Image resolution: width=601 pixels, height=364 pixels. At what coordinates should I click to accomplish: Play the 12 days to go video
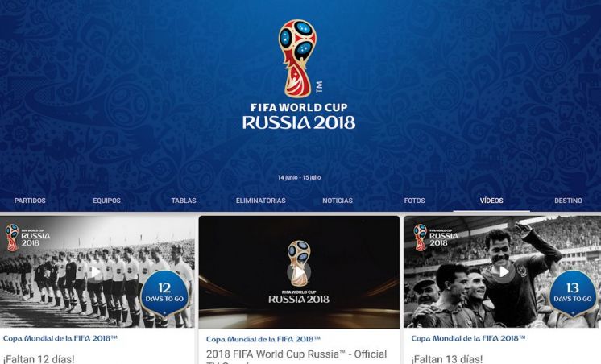point(95,271)
